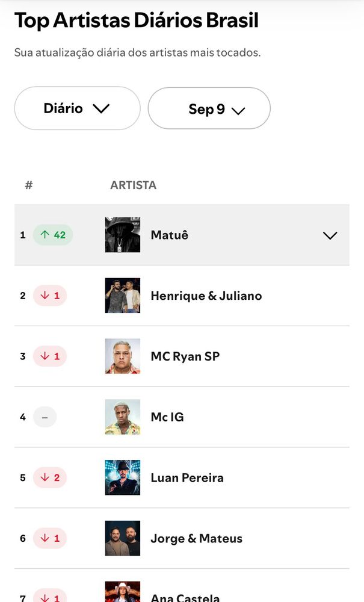Select Luan Pereira's artist thumbnail
The image size is (364, 602).
[123, 477]
